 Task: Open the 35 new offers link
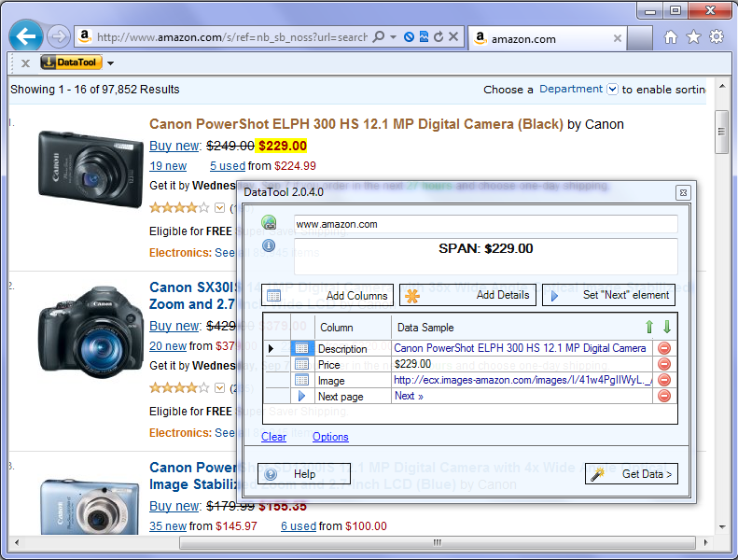tap(168, 526)
